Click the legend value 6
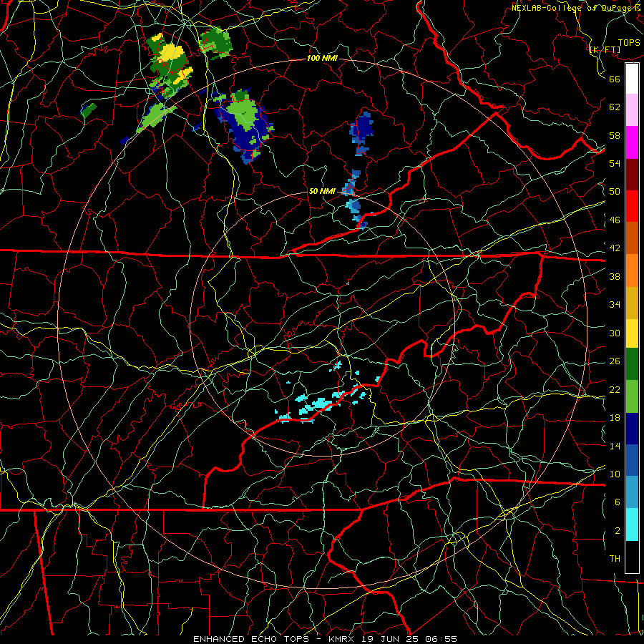 click(618, 502)
